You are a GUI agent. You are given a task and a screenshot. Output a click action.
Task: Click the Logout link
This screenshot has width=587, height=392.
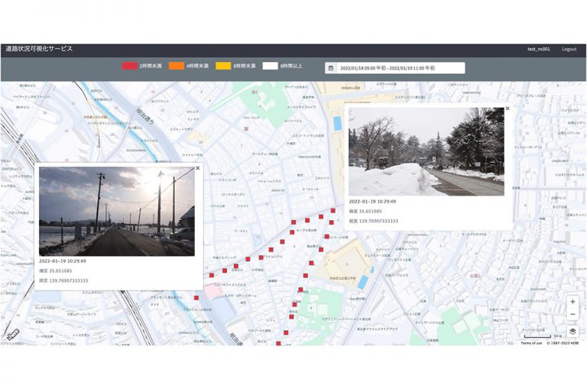569,49
